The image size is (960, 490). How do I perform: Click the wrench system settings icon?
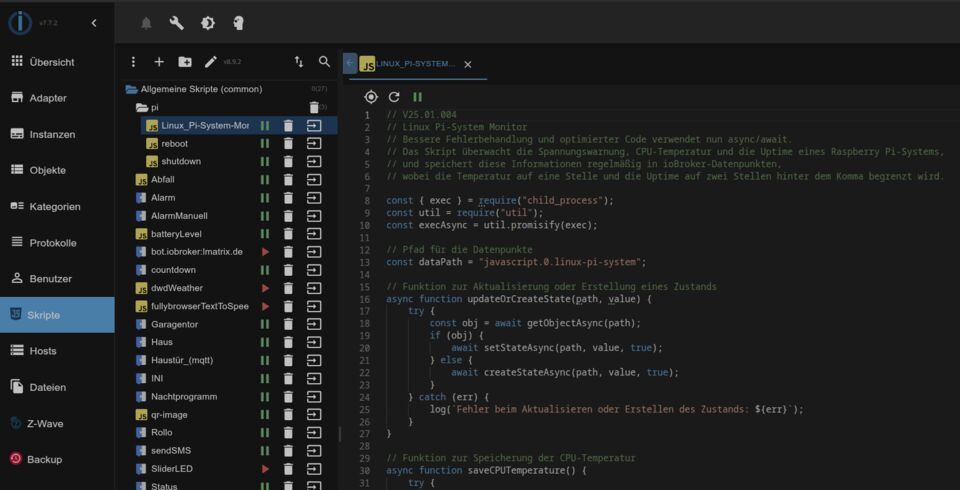(x=177, y=23)
